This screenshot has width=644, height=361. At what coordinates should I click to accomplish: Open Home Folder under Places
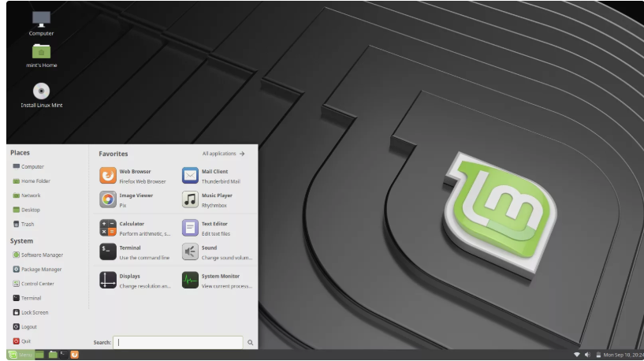point(32,181)
